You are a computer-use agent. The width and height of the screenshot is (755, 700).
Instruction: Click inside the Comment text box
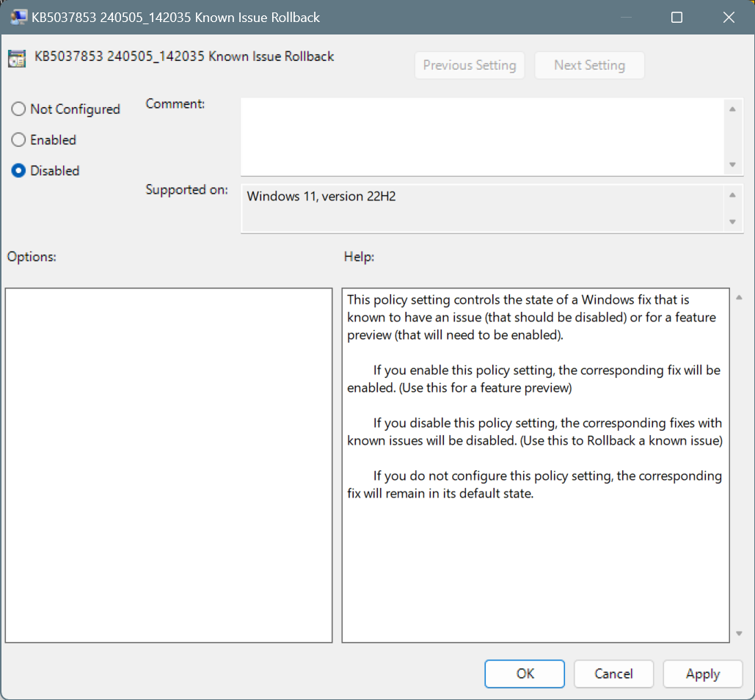pos(481,136)
